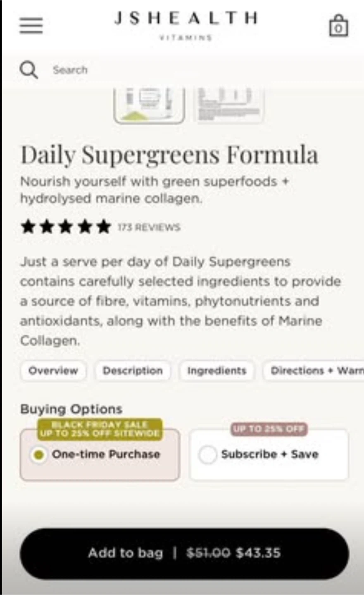This screenshot has height=595, width=364.
Task: Select the second product image thumbnail
Action: pos(228,105)
